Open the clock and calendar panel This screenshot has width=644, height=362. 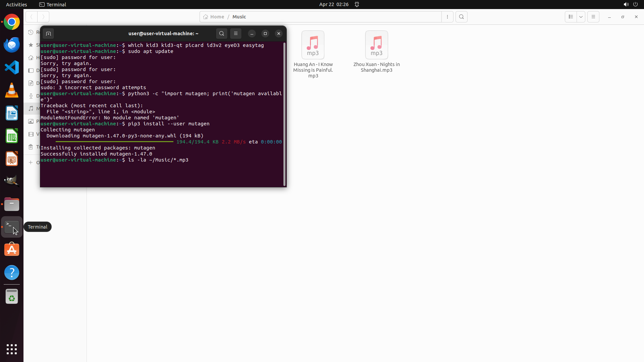[x=333, y=4]
